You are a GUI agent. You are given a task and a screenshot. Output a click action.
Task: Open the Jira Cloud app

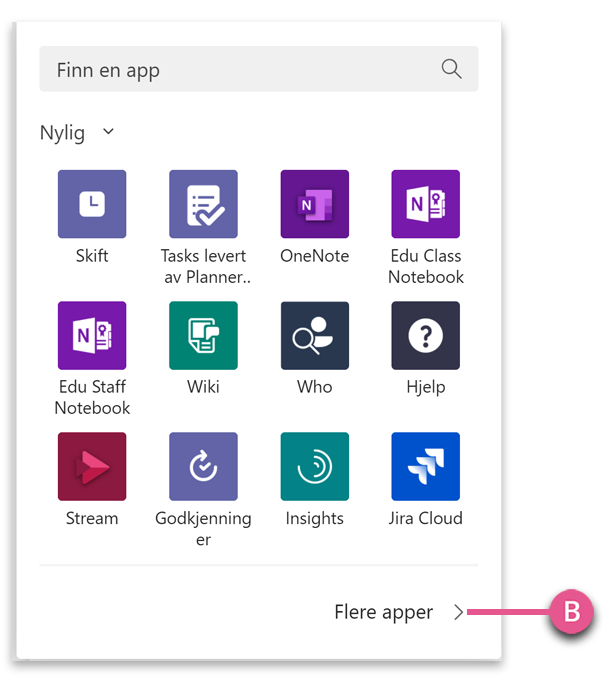426,466
